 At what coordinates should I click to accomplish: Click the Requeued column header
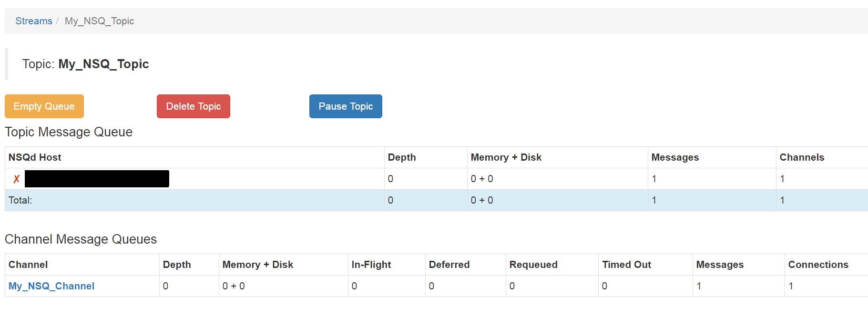[x=533, y=265]
